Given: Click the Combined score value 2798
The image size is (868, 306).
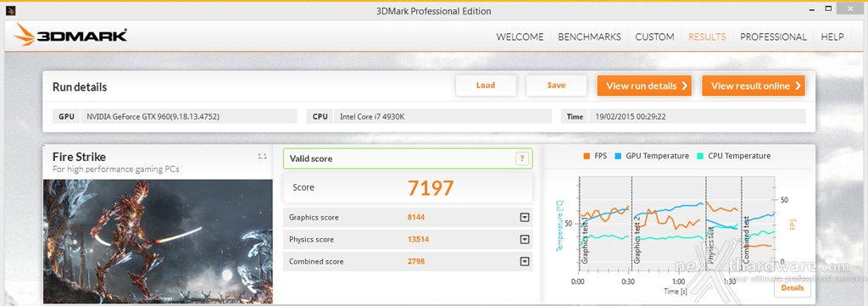Looking at the screenshot, I should (x=415, y=262).
